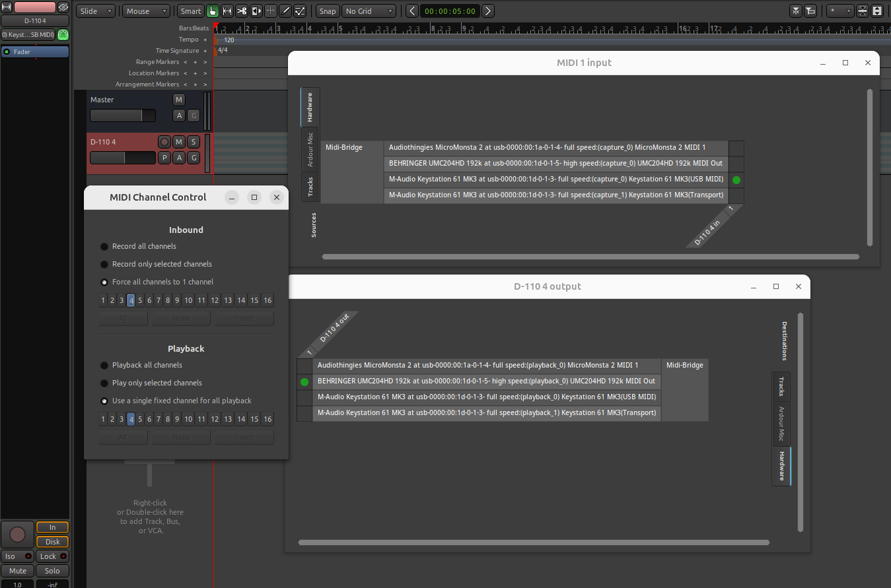This screenshot has width=891, height=588.
Task: Open the Slide edit mode dropdown
Action: 96,11
